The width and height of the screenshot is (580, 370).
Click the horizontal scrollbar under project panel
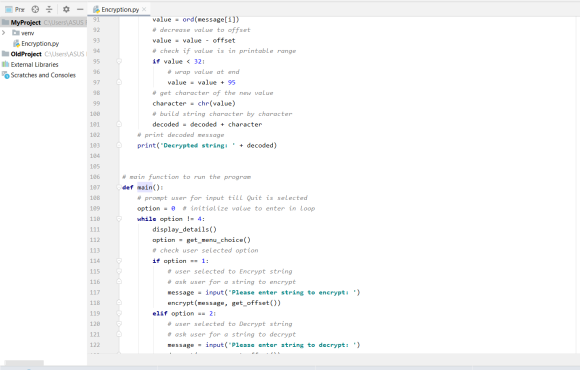point(24,363)
